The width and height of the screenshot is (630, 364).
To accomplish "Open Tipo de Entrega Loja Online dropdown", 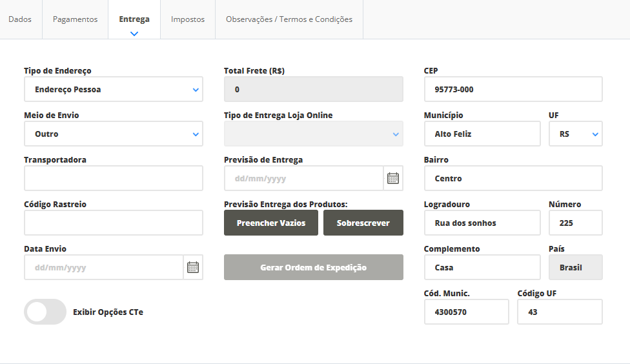I will [x=313, y=134].
